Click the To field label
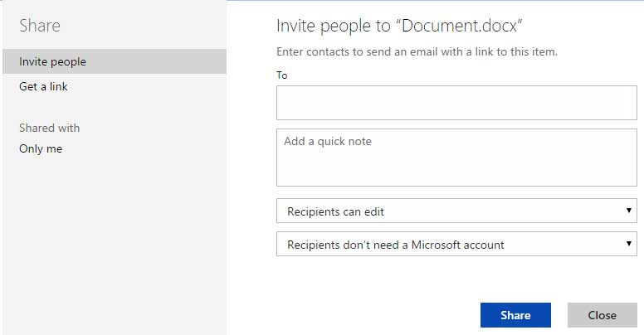644x335 pixels. [282, 75]
